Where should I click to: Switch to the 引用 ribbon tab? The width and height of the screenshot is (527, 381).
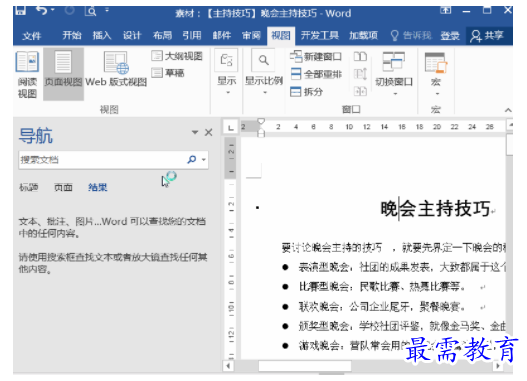click(x=192, y=35)
